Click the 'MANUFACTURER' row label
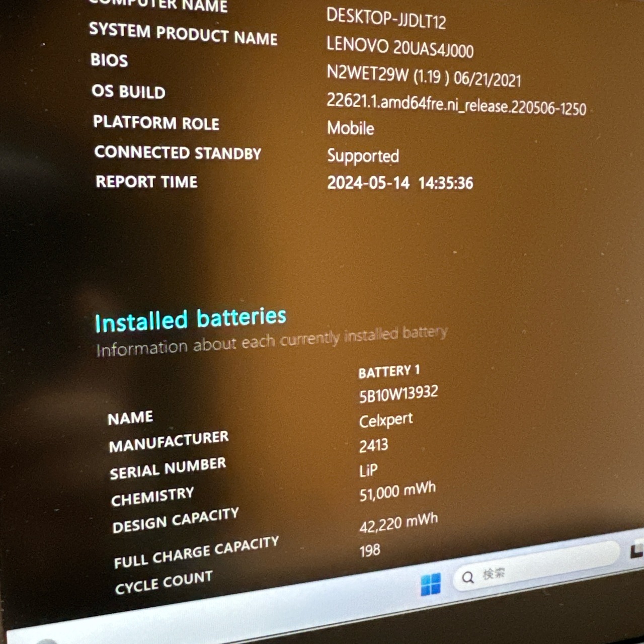Image resolution: width=644 pixels, height=644 pixels. 169,441
